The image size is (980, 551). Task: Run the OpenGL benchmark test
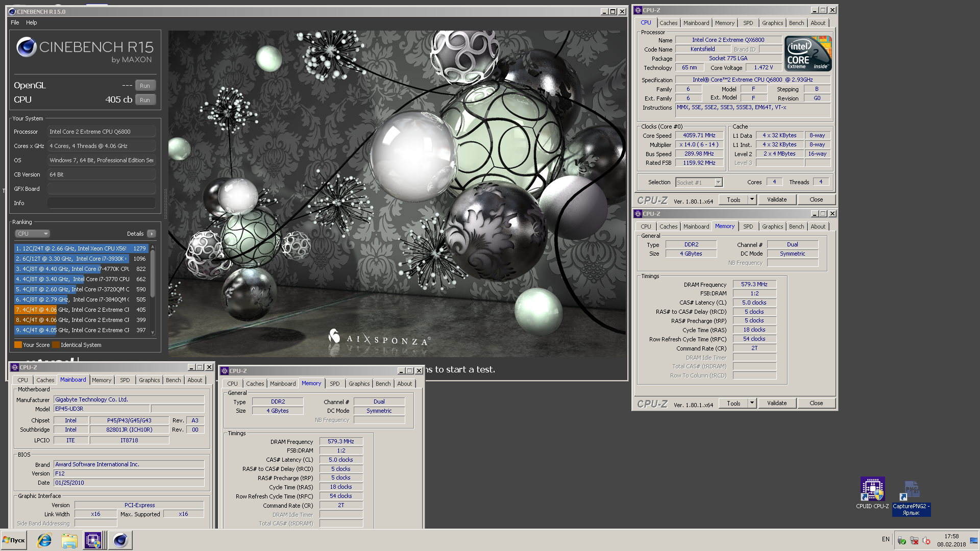tap(145, 86)
